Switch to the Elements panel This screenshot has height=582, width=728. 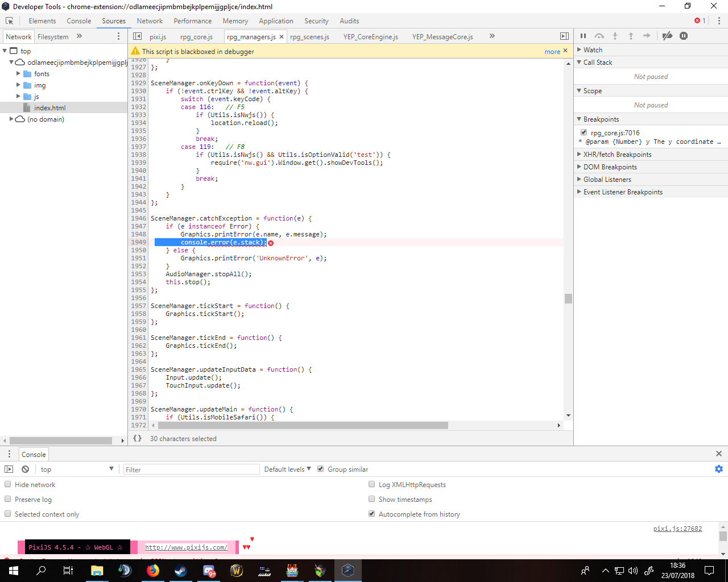pos(42,21)
